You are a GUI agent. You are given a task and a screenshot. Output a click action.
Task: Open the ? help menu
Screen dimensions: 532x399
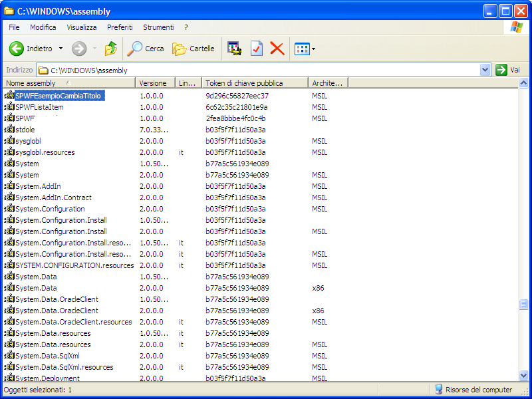pos(186,27)
